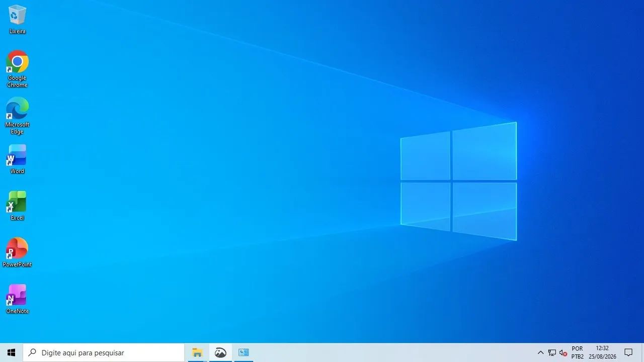Open the POR PTB2 language indicator
The image size is (644, 362).
[577, 352]
